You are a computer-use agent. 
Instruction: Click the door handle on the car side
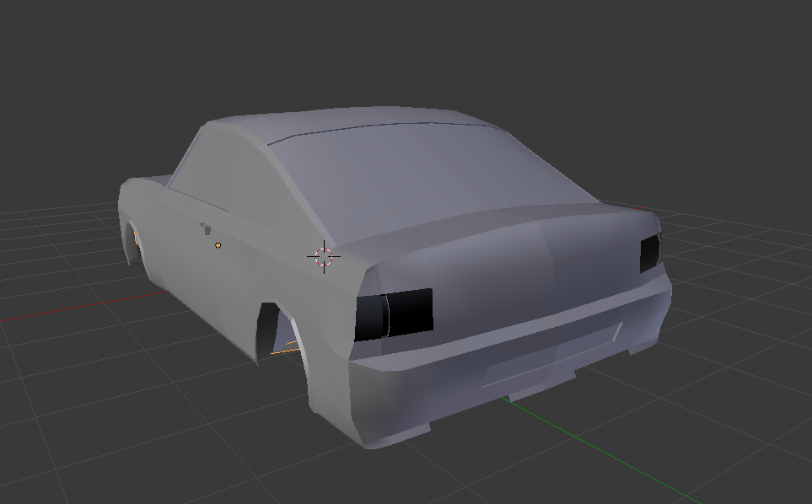pyautogui.click(x=206, y=228)
